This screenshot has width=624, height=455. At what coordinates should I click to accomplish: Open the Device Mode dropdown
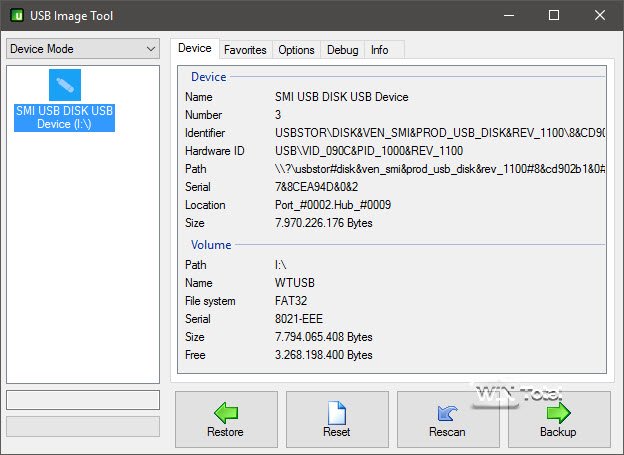point(83,49)
